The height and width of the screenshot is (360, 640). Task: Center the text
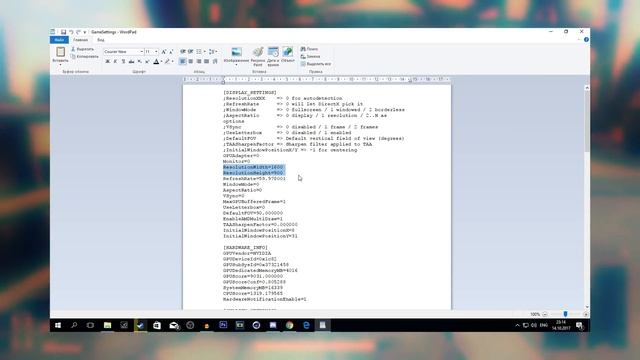[x=191, y=61]
